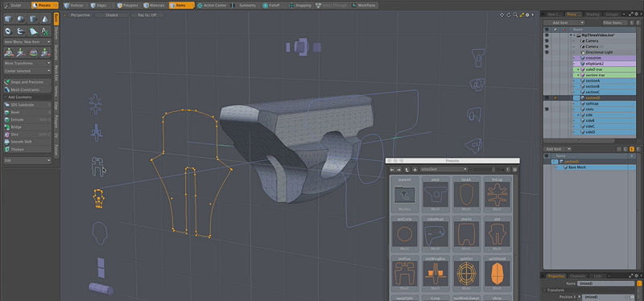Toggle visibility eye for Directional Light

[547, 52]
